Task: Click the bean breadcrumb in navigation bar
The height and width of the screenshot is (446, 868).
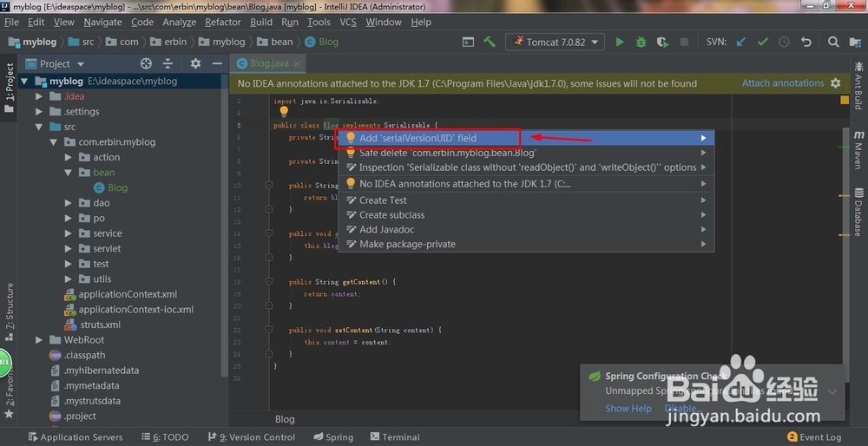Action: tap(274, 42)
